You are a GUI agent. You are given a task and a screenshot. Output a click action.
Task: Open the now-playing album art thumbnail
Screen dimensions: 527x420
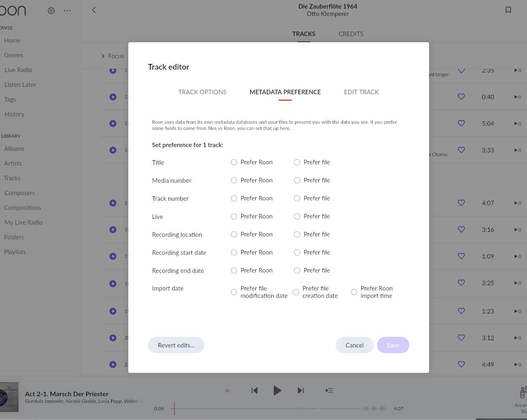[x=9, y=397]
